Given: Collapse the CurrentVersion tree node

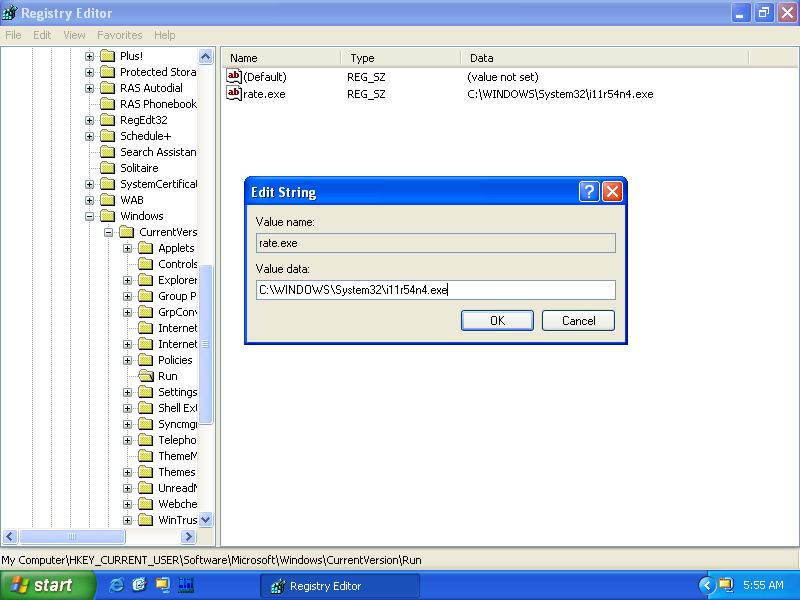Looking at the screenshot, I should [x=108, y=232].
